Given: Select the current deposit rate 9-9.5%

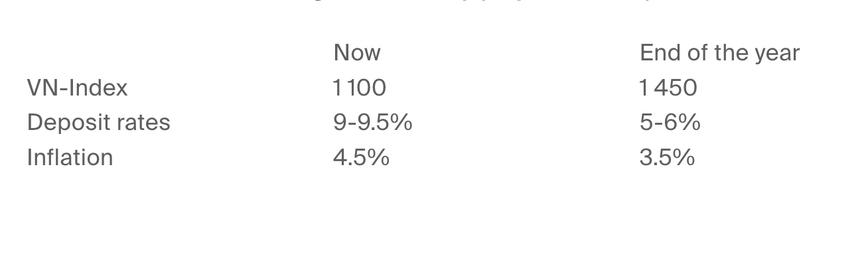Looking at the screenshot, I should tap(373, 123).
